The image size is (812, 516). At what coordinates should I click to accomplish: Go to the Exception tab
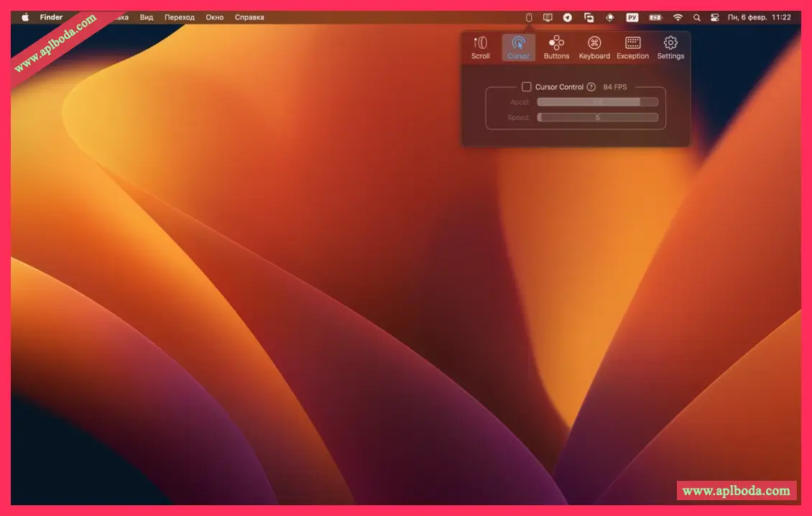[632, 47]
